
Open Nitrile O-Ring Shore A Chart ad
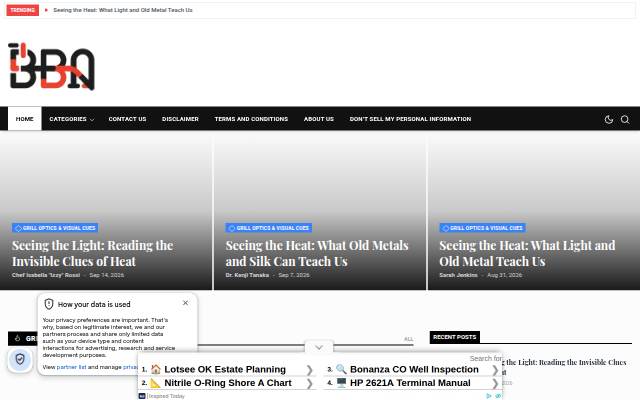pos(228,383)
